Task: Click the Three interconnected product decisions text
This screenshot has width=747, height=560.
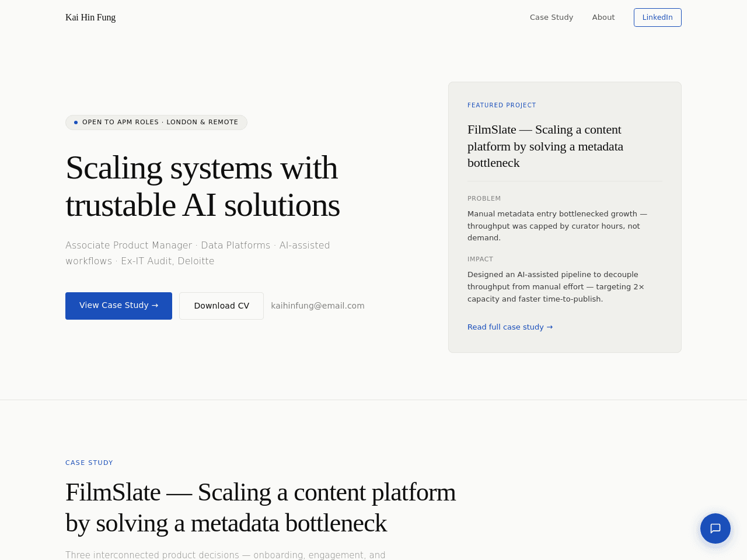Action: pos(225,555)
